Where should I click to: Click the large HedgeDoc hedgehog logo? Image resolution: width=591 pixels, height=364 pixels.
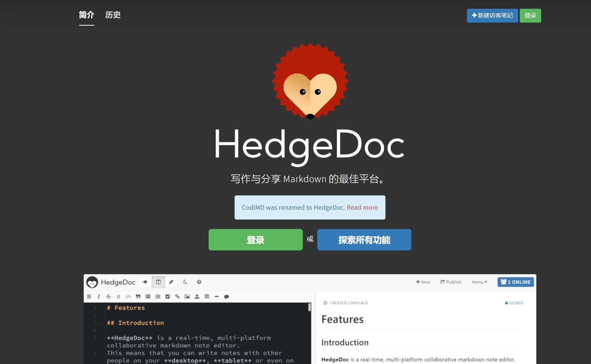click(310, 81)
